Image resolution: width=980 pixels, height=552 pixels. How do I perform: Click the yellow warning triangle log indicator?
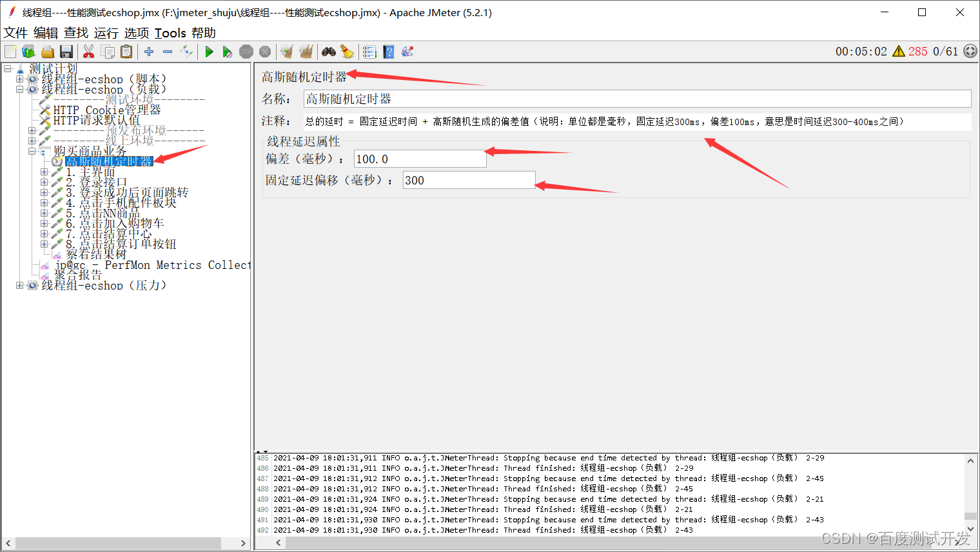coord(899,52)
